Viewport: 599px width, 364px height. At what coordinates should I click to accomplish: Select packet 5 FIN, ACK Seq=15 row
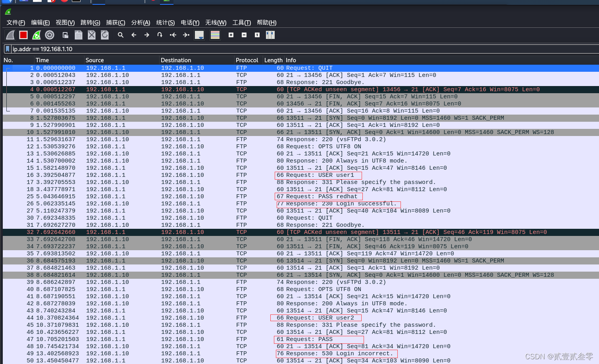(x=300, y=96)
